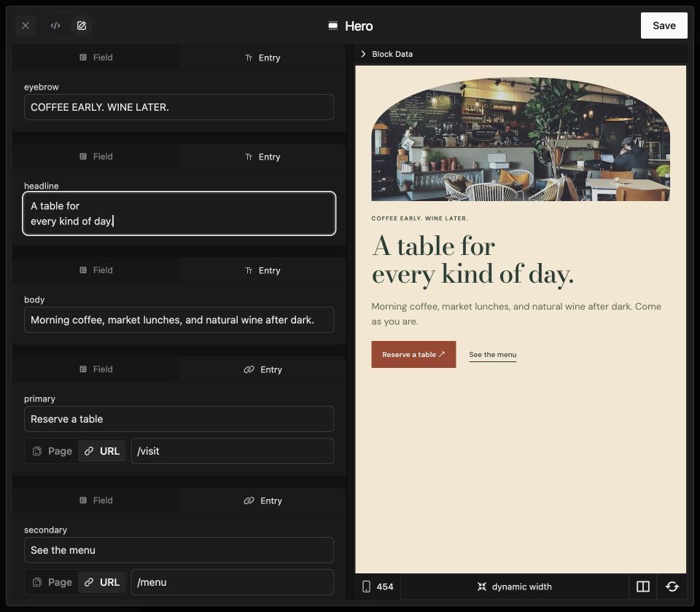700x612 pixels.
Task: Close the Hero block editor
Action: (26, 25)
